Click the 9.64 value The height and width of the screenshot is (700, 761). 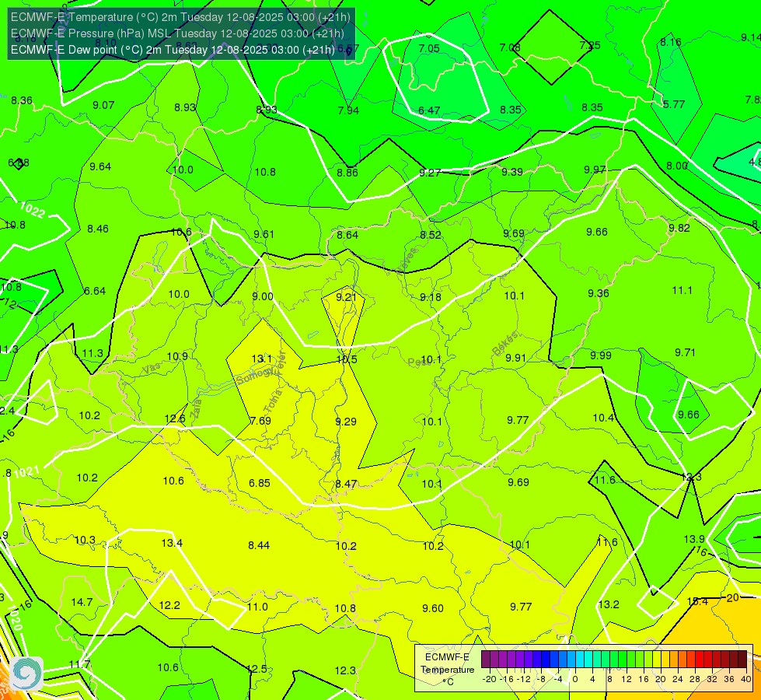[x=100, y=166]
